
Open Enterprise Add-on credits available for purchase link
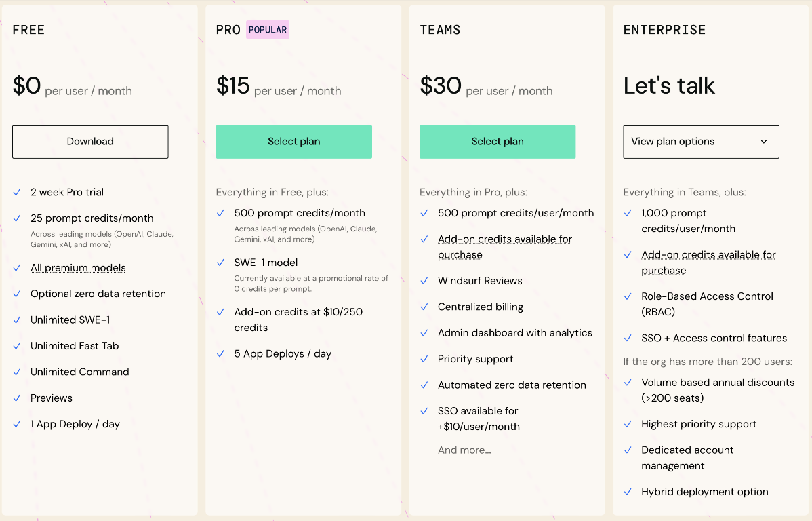(x=708, y=263)
